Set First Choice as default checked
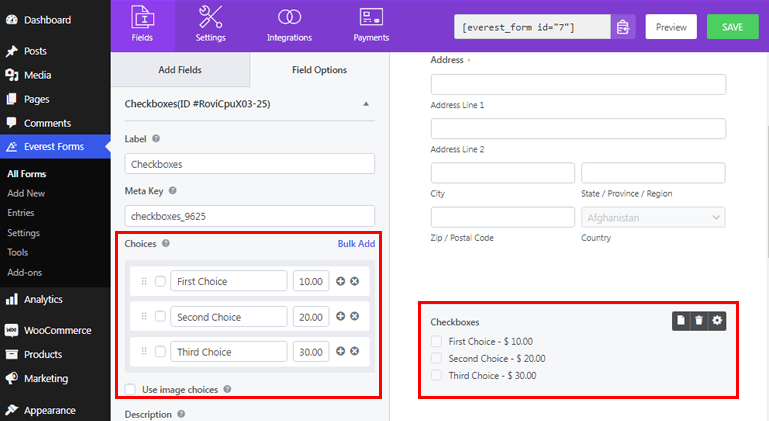This screenshot has width=769, height=421. (160, 282)
